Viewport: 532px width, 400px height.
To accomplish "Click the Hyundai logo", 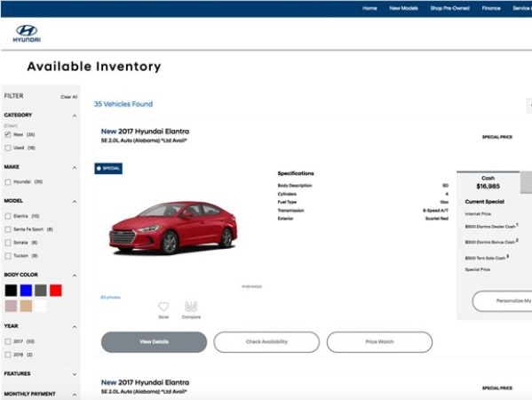I will coord(27,33).
